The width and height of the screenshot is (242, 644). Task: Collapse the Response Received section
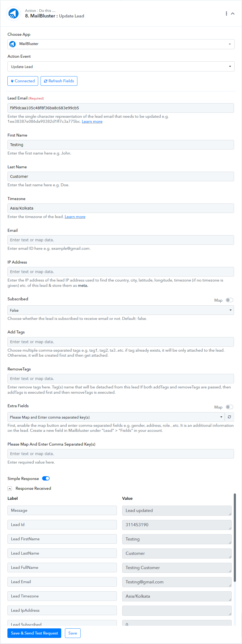pos(10,489)
